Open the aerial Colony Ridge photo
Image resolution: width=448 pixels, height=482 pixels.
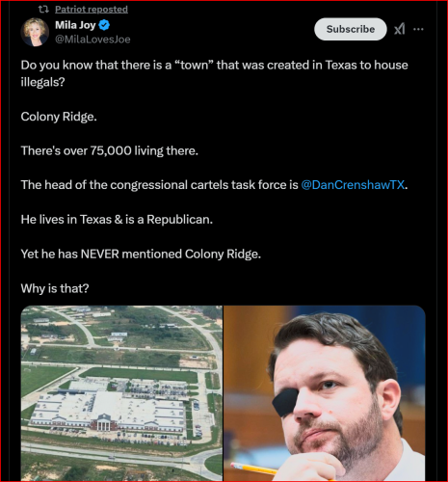tap(121, 393)
